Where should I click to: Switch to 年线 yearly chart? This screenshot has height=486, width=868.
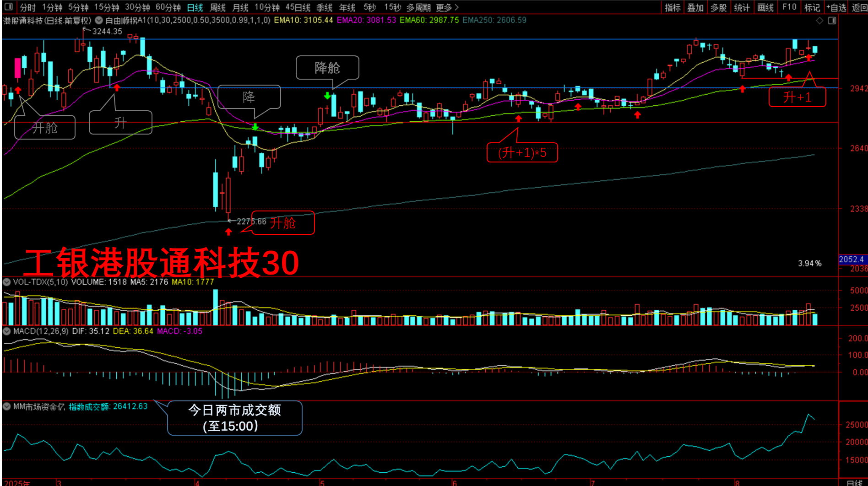[x=347, y=7]
